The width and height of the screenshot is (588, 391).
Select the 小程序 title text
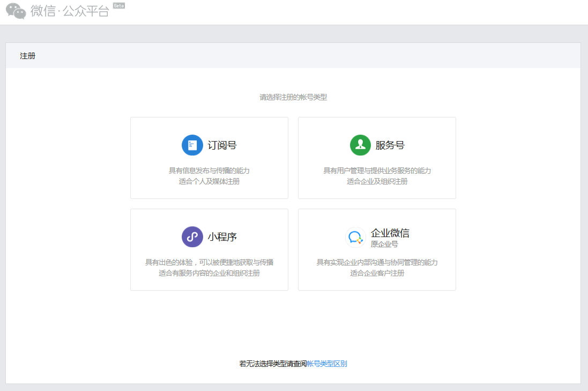coord(222,237)
